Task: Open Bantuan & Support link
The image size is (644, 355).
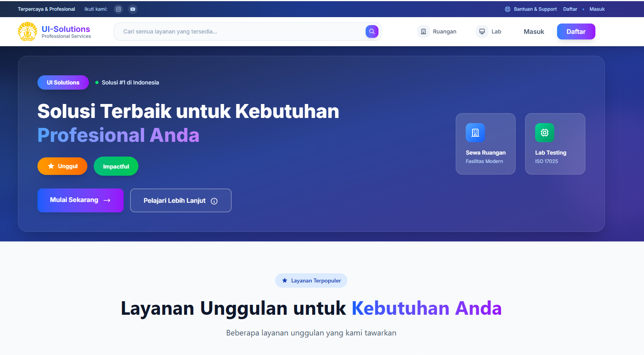Action: (x=531, y=9)
